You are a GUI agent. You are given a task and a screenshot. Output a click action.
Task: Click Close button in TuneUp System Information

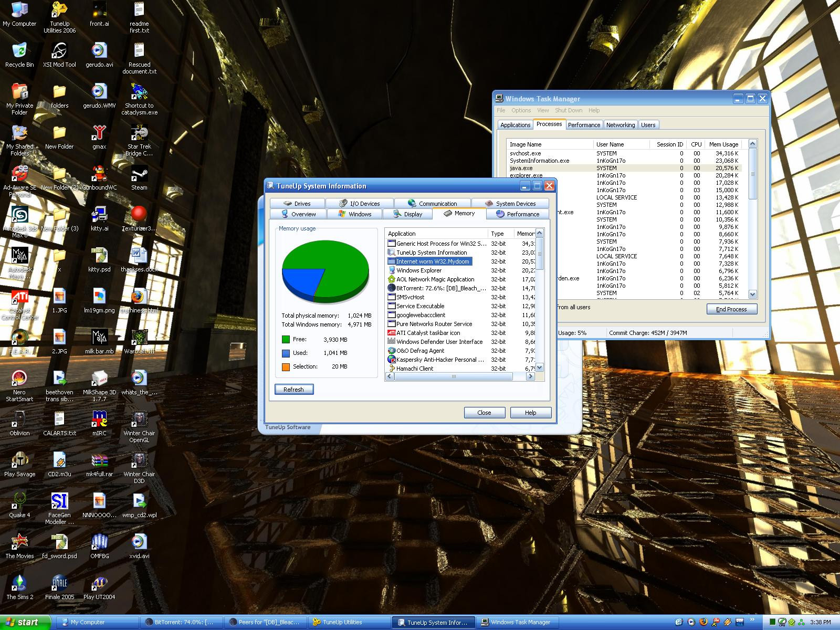point(484,413)
